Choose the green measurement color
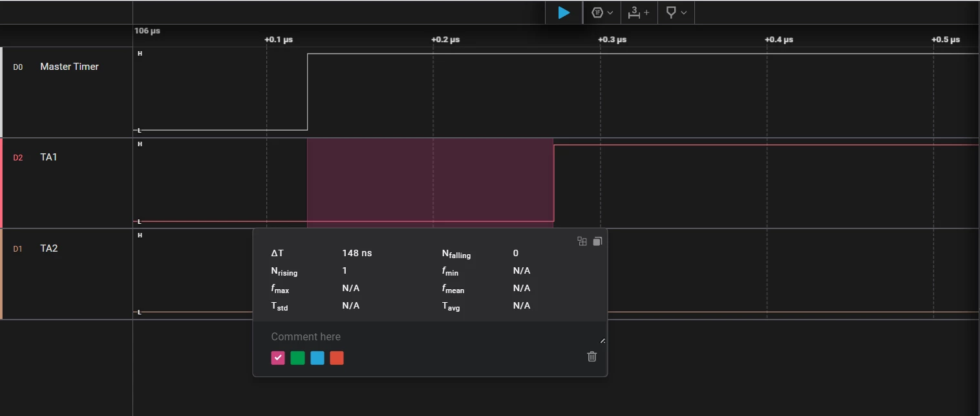The height and width of the screenshot is (416, 980). [x=297, y=358]
